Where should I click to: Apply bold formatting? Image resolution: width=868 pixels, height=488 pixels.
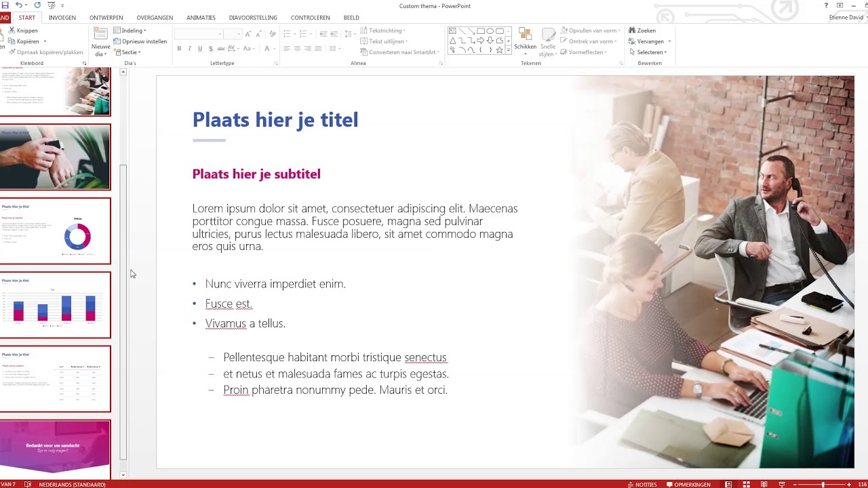tap(179, 48)
